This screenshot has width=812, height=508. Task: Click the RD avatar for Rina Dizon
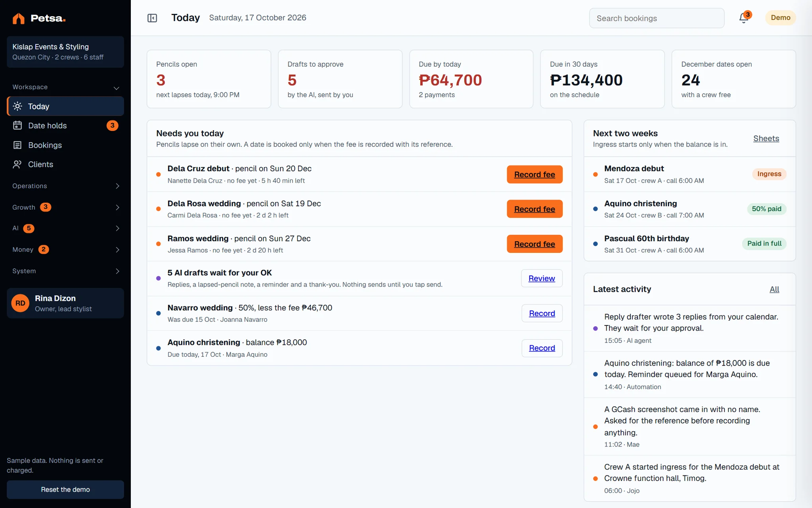tap(20, 303)
